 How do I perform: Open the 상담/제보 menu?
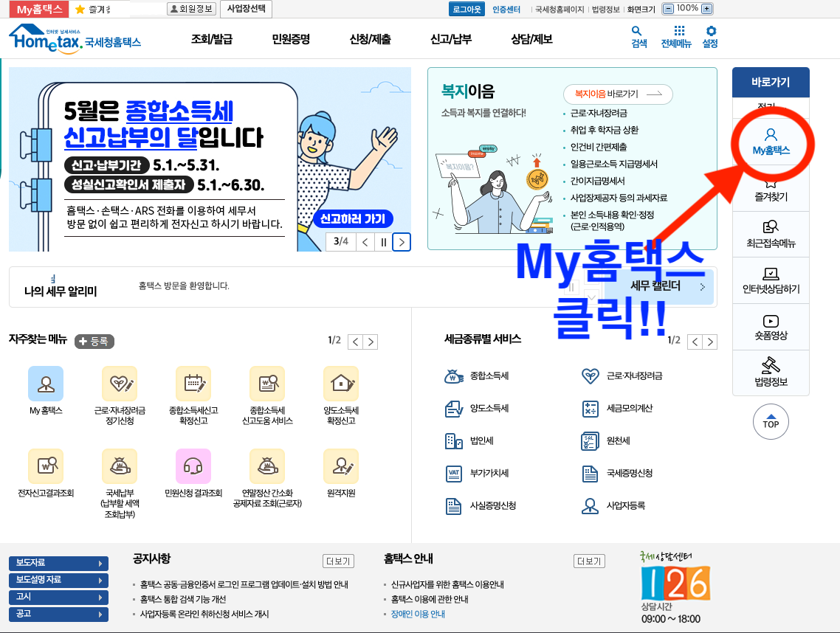tap(531, 39)
